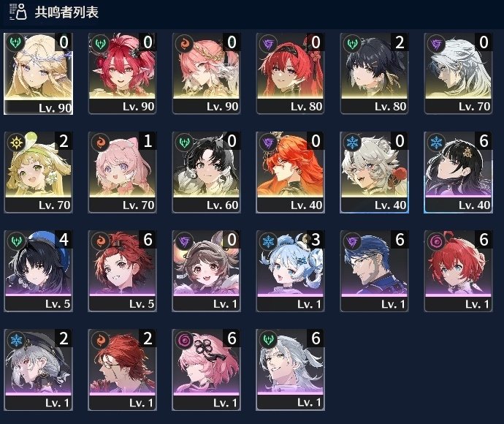The height and width of the screenshot is (424, 504).
Task: Click the fire element icon on the pink-haired Lv. 90 card
Action: [x=184, y=43]
